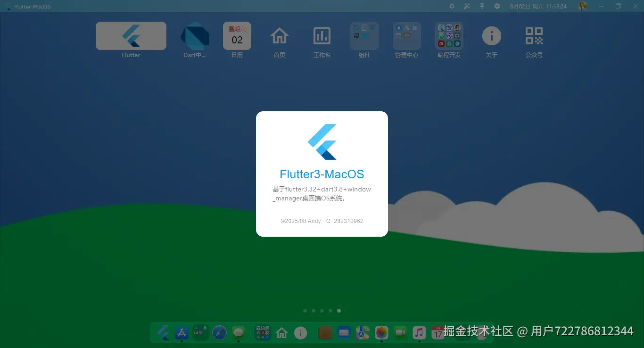Open the nine-app folder in the dock
Viewport: 644px width, 348px height.
pos(263,333)
